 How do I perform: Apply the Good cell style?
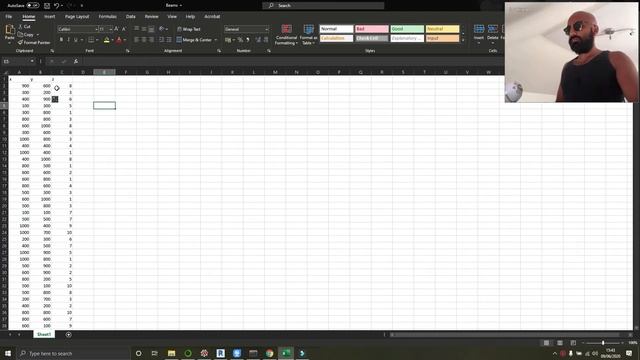pos(407,29)
